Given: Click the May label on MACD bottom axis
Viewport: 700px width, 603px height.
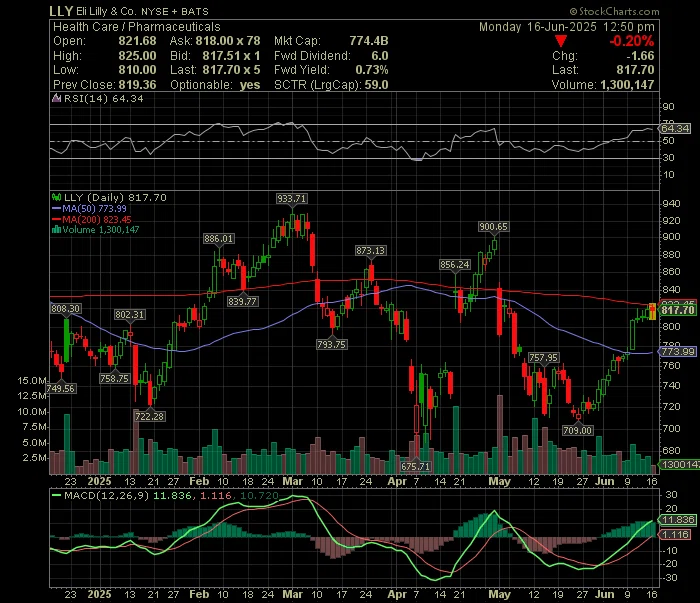Looking at the screenshot, I should coord(500,595).
